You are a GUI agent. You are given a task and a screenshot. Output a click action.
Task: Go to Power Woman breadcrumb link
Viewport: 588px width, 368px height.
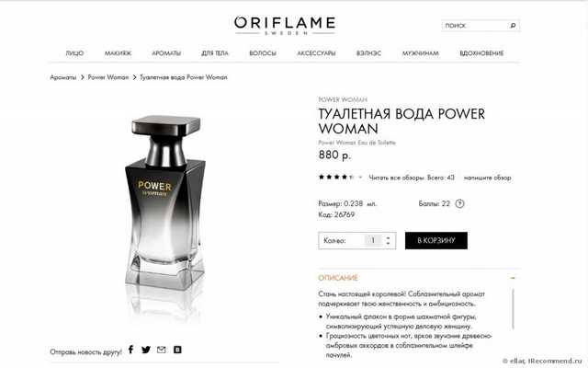pos(108,77)
